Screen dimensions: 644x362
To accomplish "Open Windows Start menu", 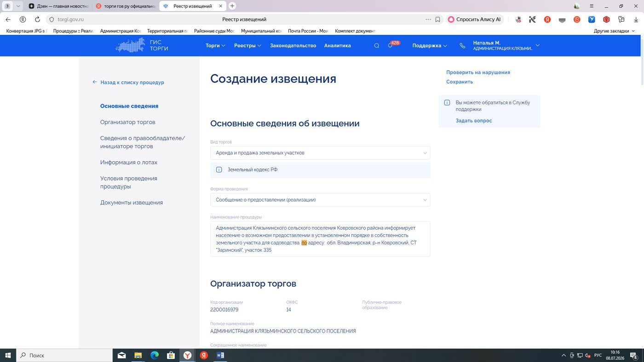I will (x=8, y=355).
